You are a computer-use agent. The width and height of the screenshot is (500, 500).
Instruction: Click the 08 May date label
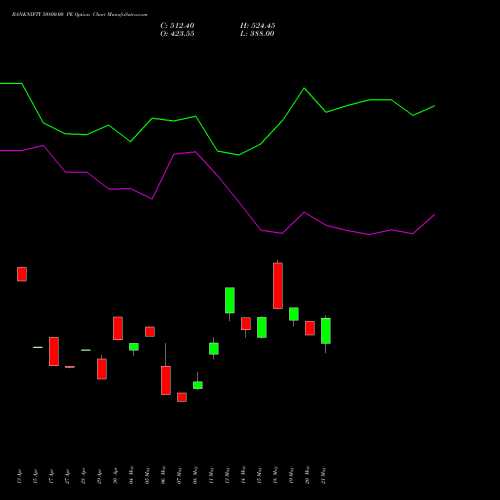point(195,475)
